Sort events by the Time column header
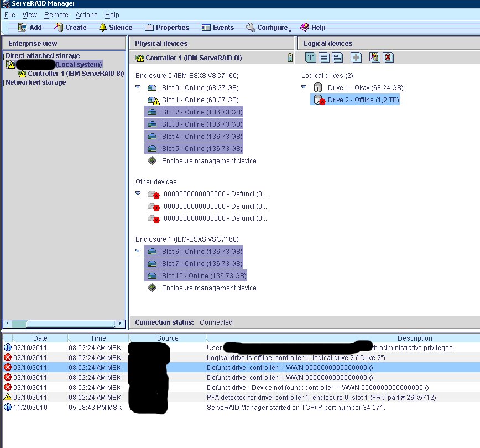Viewport: 480px width, 448px height. [98, 338]
